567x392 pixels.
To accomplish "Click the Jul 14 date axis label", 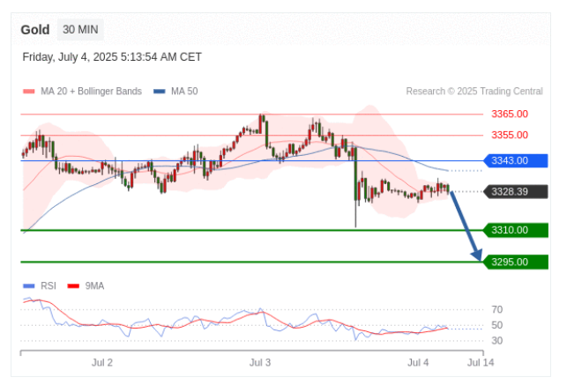I will click(481, 362).
